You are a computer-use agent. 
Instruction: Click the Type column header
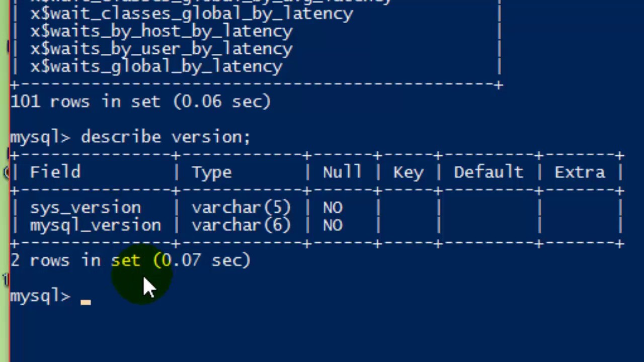[x=212, y=173]
